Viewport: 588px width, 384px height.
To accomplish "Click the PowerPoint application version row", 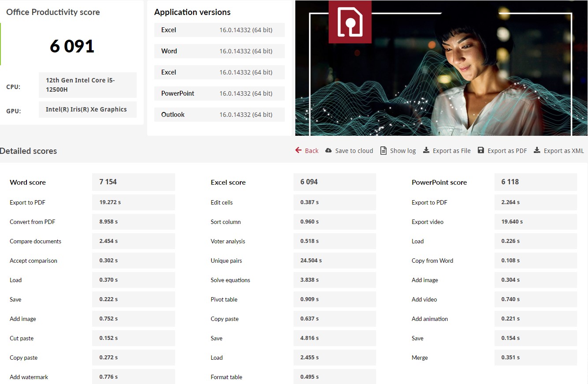I will coord(220,93).
